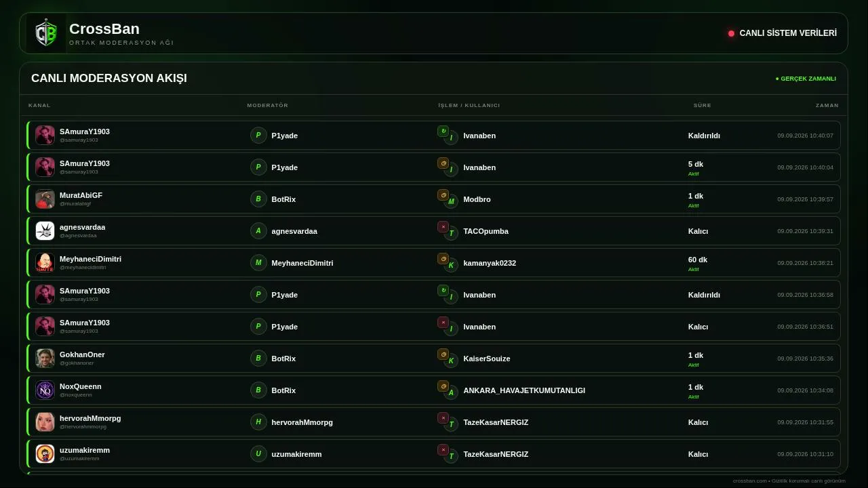
Task: Open GokhanOner channel avatar
Action: click(x=45, y=359)
